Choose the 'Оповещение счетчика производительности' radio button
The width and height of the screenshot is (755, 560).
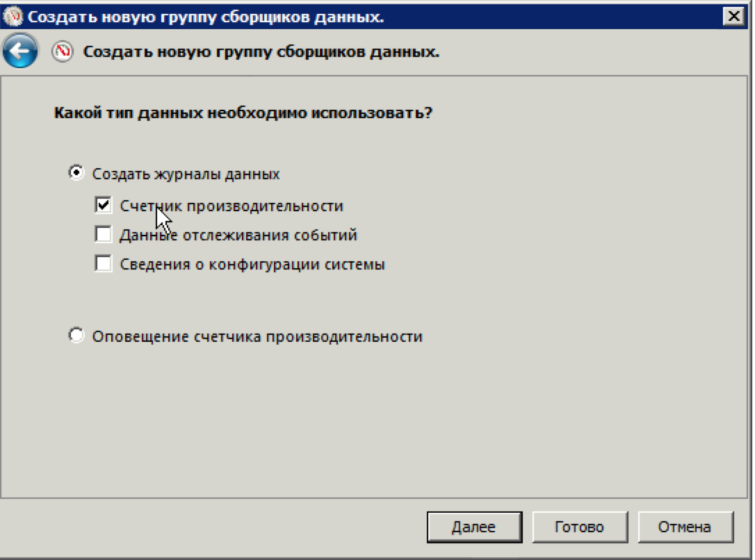click(x=76, y=336)
